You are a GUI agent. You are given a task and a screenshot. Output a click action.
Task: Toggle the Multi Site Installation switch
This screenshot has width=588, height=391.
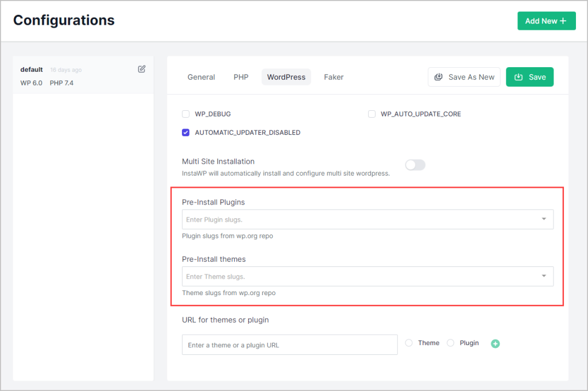coord(415,165)
